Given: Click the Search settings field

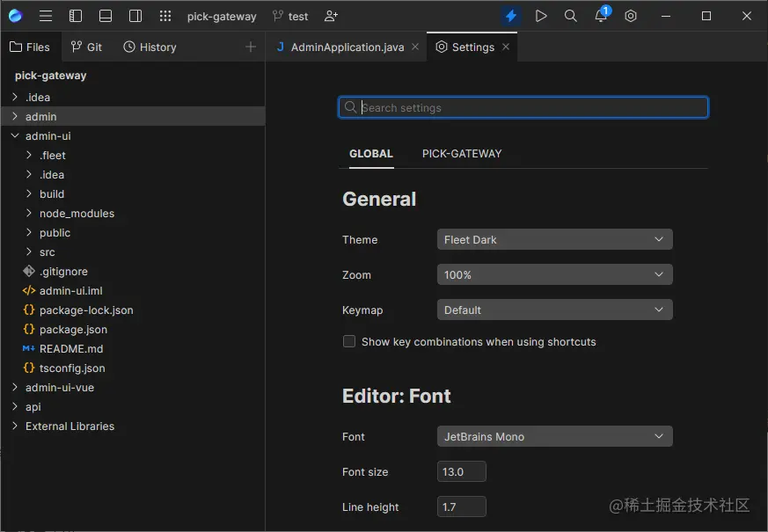Looking at the screenshot, I should [x=523, y=107].
